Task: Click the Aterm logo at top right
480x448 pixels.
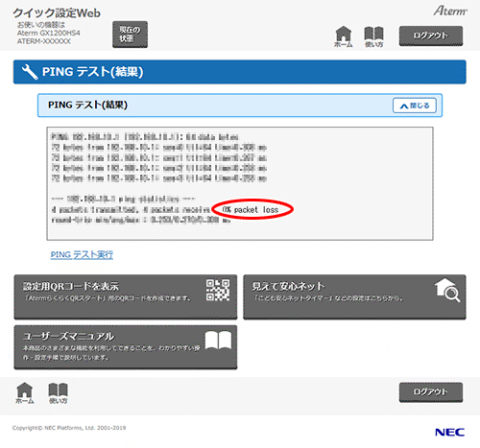Action: click(x=450, y=11)
